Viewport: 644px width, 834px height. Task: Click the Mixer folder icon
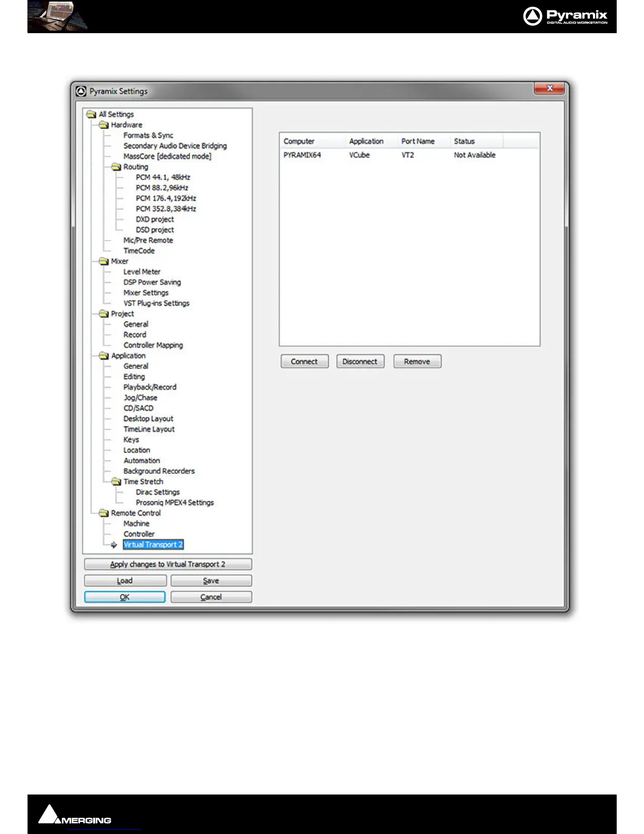(x=104, y=261)
